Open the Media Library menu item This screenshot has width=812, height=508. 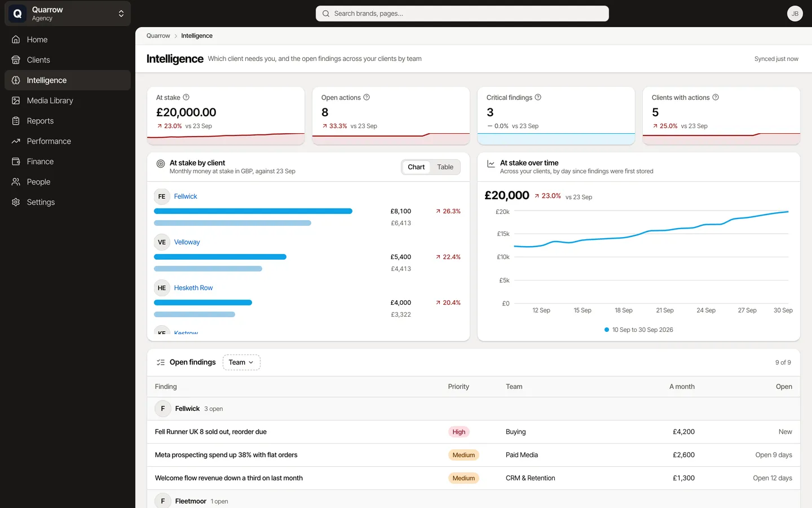click(68, 100)
